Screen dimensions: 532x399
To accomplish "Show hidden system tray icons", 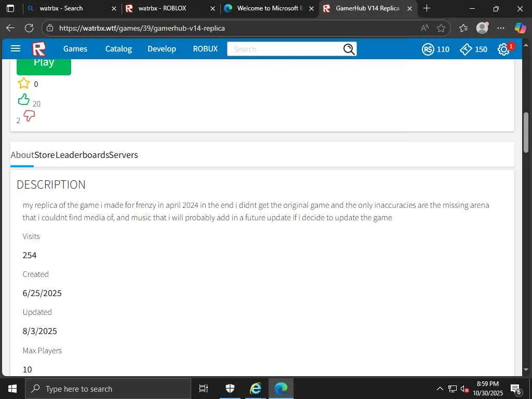I will [440, 389].
